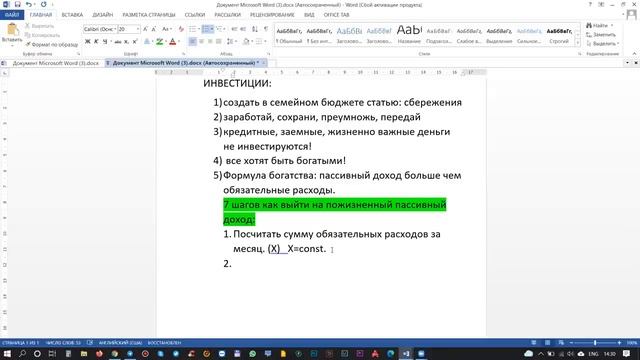640x360 pixels.
Task: Justify the paragraph text
Action: coord(219,42)
